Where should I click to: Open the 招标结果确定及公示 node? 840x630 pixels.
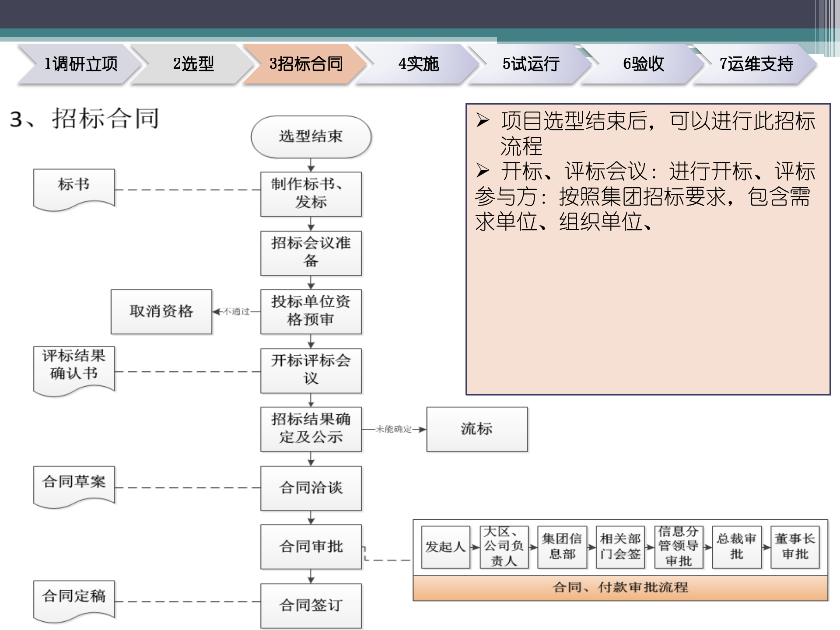click(x=311, y=429)
